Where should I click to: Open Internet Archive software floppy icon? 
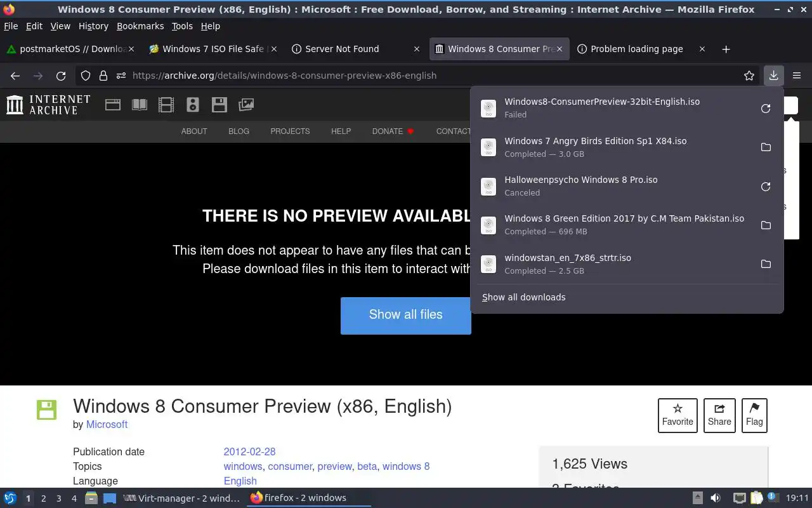(219, 105)
